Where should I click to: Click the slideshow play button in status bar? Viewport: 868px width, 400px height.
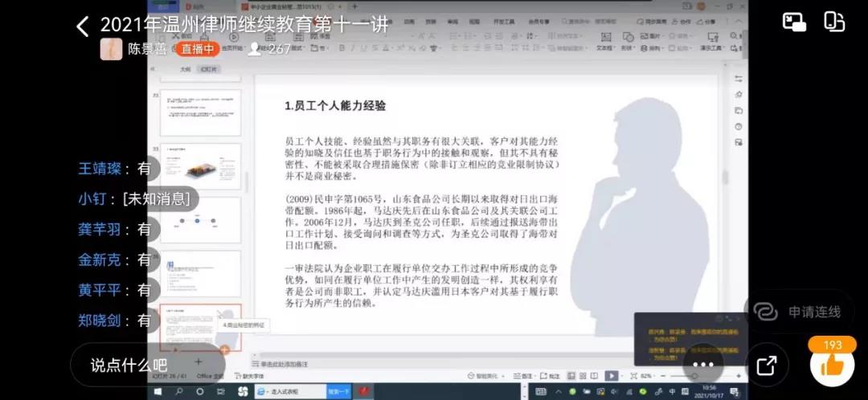612,376
